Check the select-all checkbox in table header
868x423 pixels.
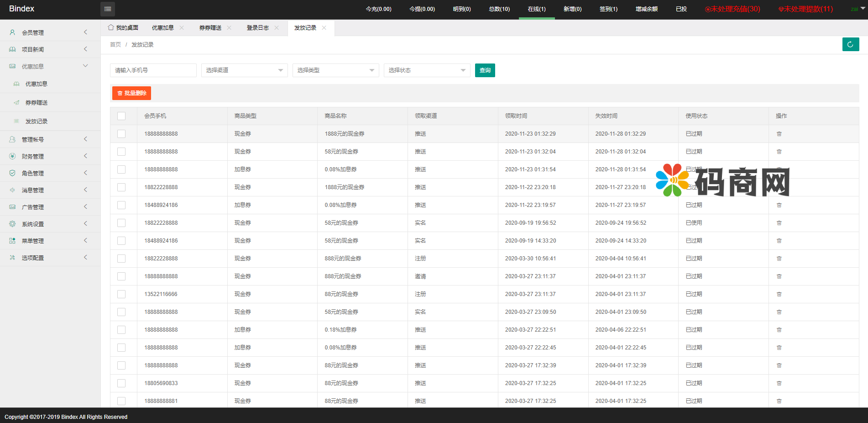[x=121, y=116]
